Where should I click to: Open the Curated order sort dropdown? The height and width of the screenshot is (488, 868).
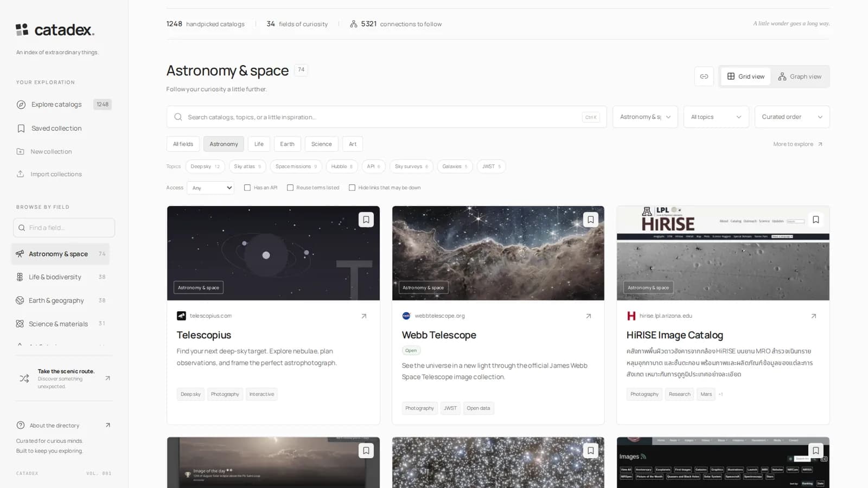click(x=792, y=117)
